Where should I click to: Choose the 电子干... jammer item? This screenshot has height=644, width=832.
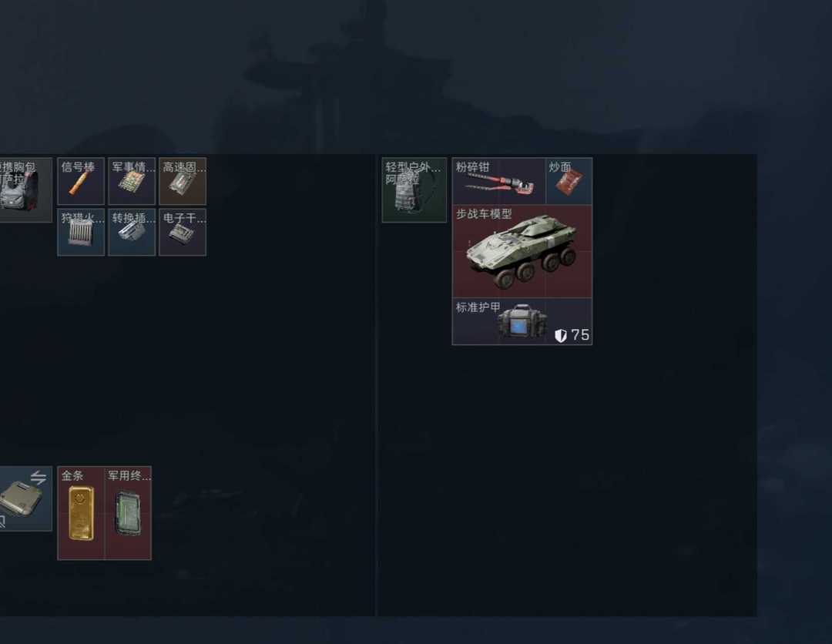click(x=183, y=232)
